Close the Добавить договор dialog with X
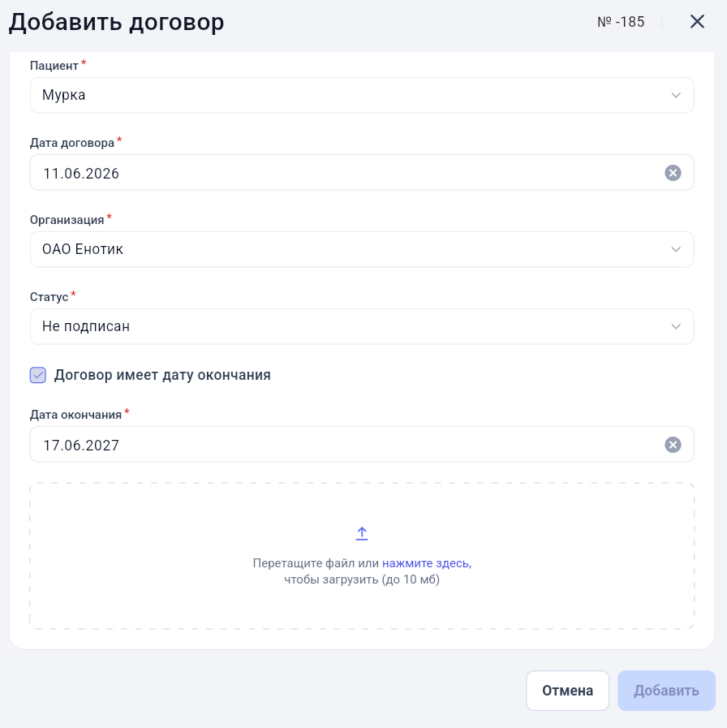 pos(697,21)
